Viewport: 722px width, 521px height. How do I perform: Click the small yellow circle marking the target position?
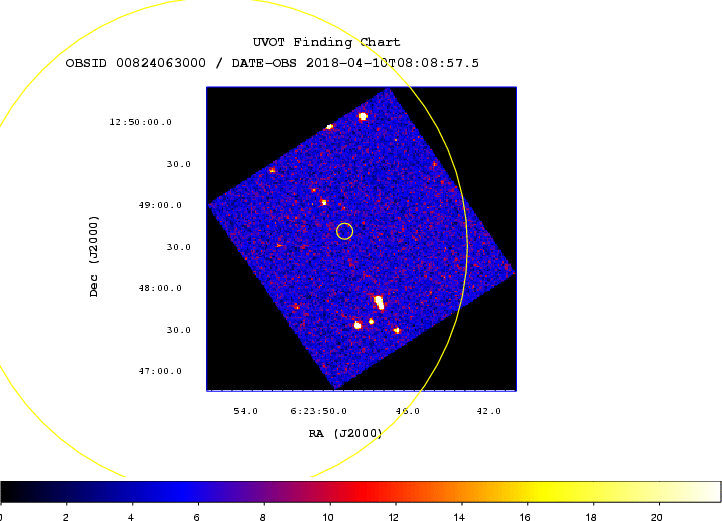click(x=344, y=231)
